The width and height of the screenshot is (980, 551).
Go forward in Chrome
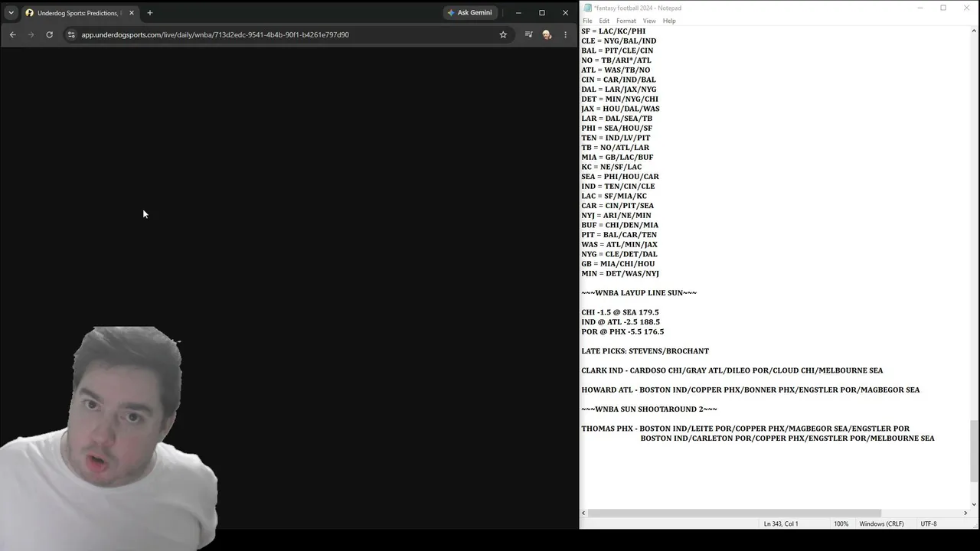point(31,34)
